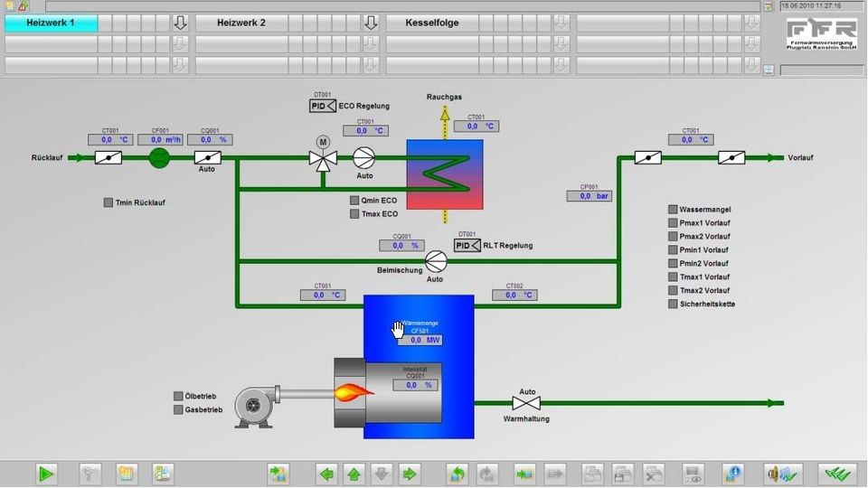Click the CF501 Wärmemenge value in MW
The image size is (868, 488).
click(420, 341)
